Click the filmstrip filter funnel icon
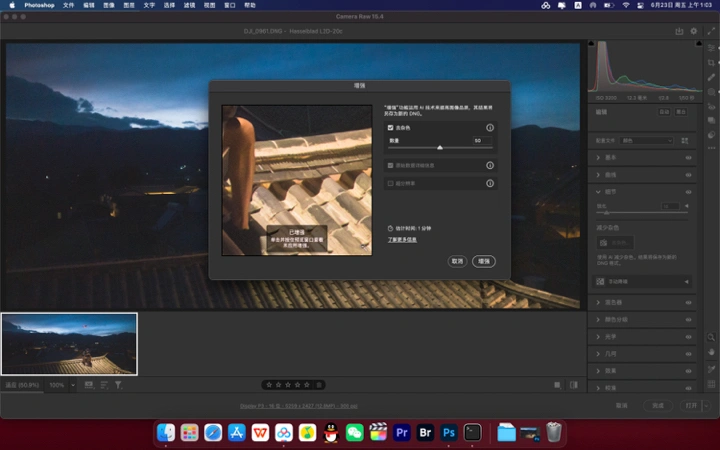The width and height of the screenshot is (720, 450). [118, 384]
